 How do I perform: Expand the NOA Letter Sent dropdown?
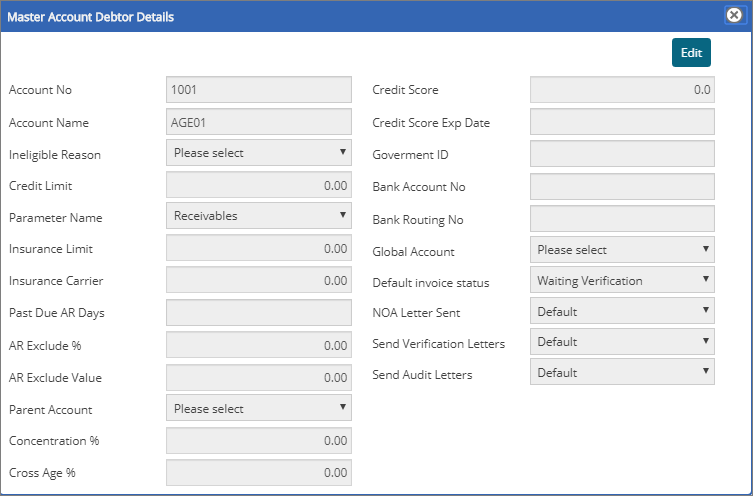(x=622, y=312)
